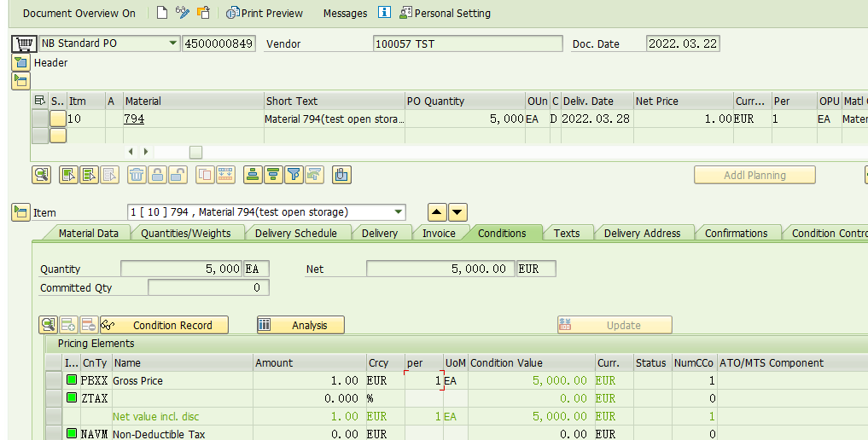The width and height of the screenshot is (868, 440).
Task: Click the Select All items icon
Action: tap(68, 175)
